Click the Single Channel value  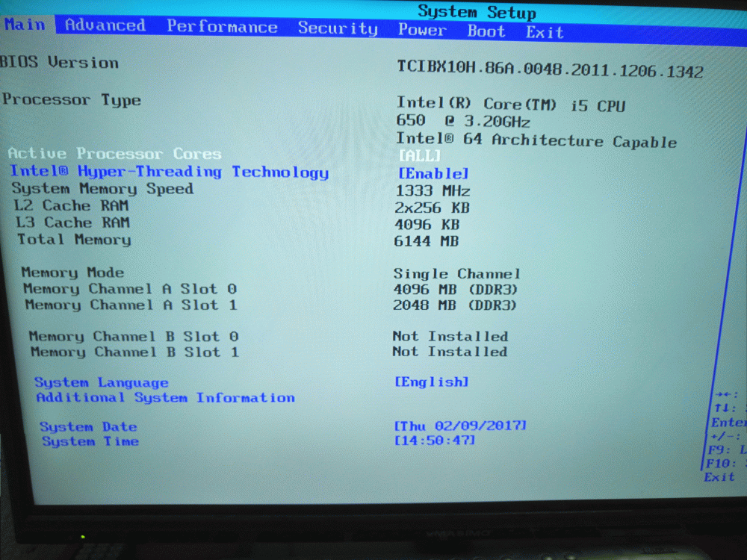coord(457,273)
